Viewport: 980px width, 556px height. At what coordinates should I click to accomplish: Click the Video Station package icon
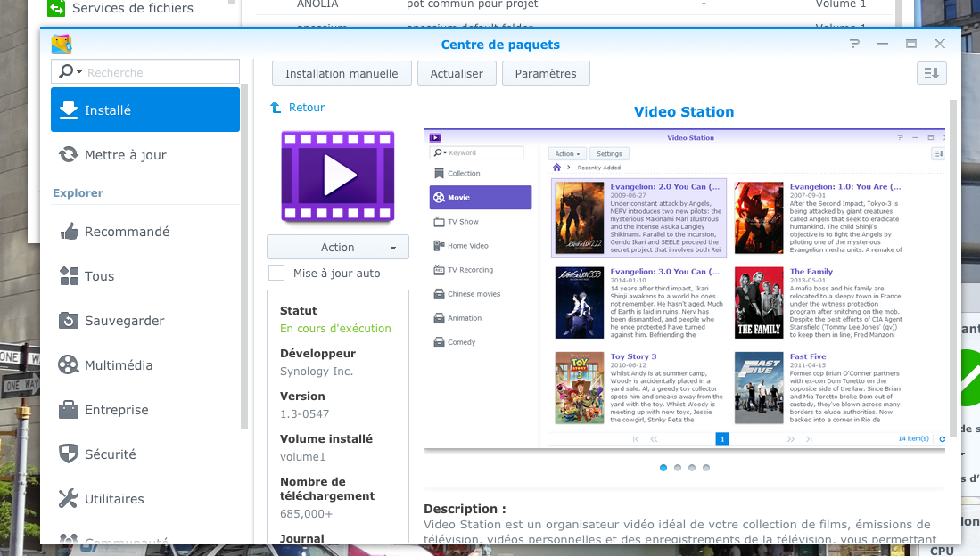click(x=337, y=176)
